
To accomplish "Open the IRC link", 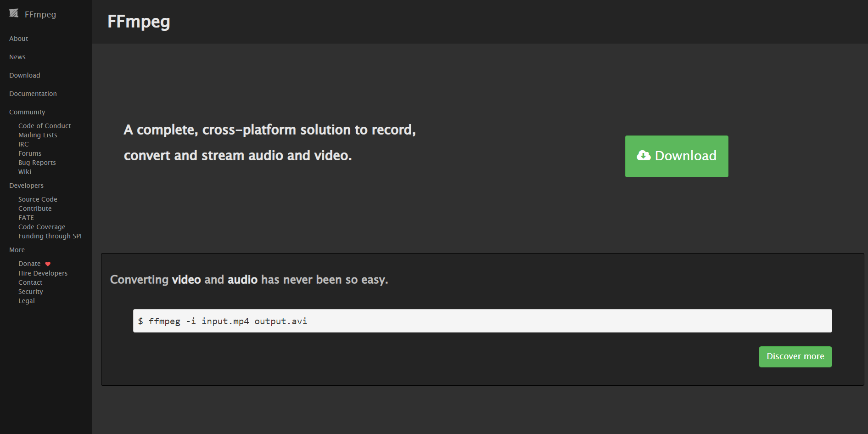I will click(23, 144).
